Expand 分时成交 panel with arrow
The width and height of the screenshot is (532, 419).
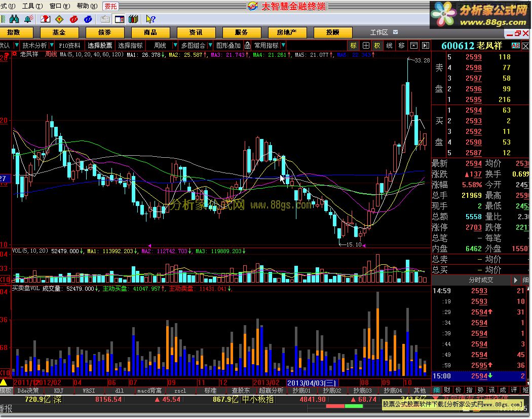point(515,280)
